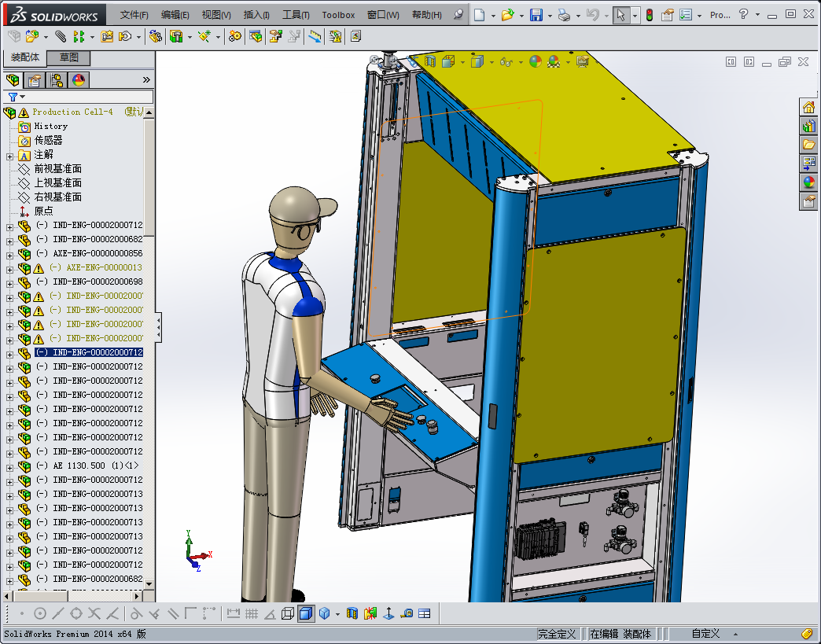Click the DisplayManager color ball tab
Viewport: 821px width, 644px height.
(x=79, y=80)
